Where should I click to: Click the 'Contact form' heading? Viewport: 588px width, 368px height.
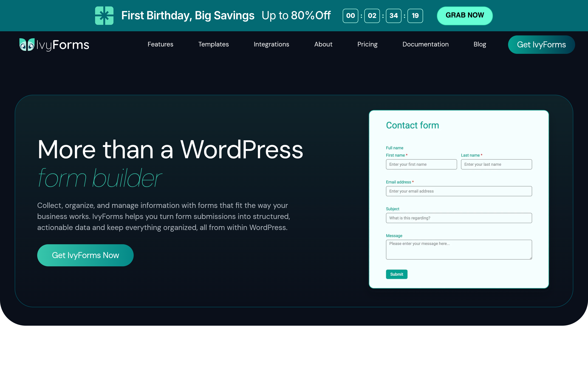coord(412,125)
